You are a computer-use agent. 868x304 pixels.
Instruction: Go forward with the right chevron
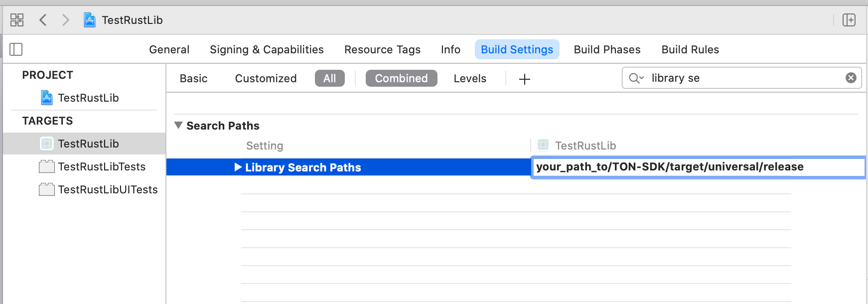coord(65,20)
